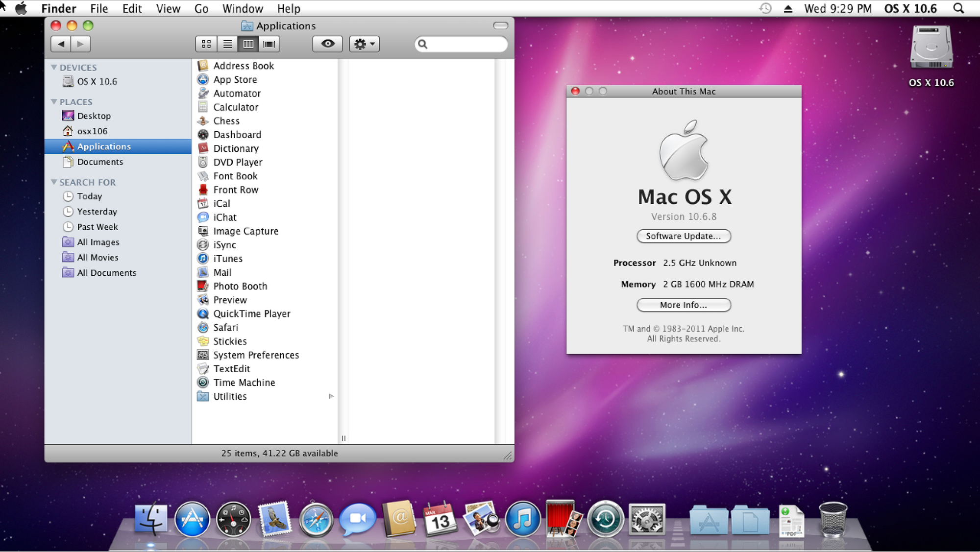The width and height of the screenshot is (980, 552).
Task: Open System Preferences application
Action: tap(256, 355)
